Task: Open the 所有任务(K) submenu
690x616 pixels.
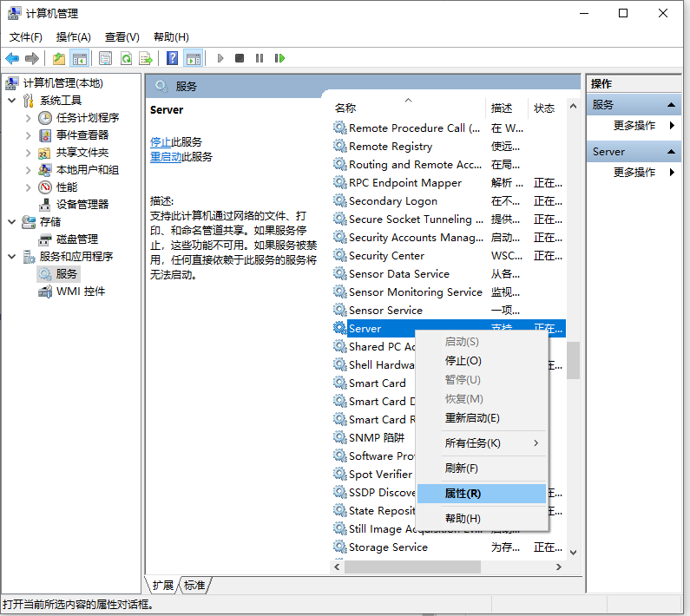Action: [472, 443]
